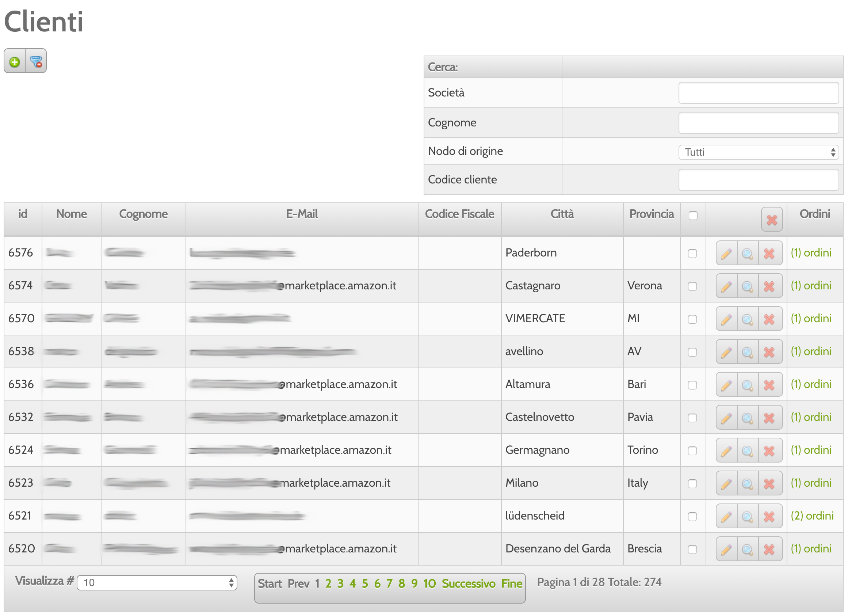Delete selected clients via the header X icon
The image size is (848, 616).
pos(772,220)
